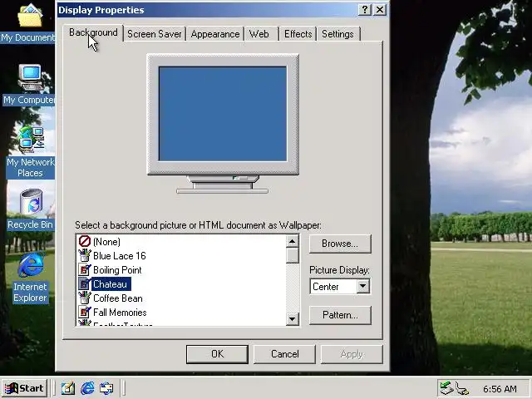This screenshot has height=399, width=532.
Task: Close the Display Properties dialog
Action: (380, 10)
